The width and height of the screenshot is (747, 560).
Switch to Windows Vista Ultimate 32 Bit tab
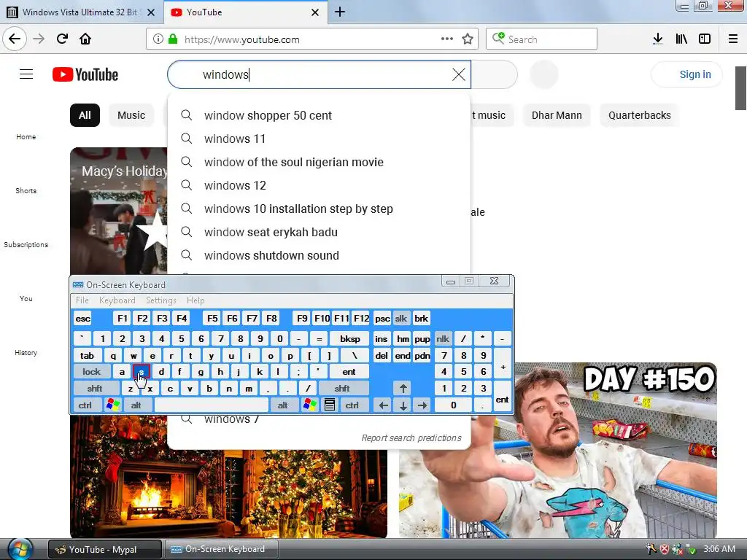tap(81, 12)
